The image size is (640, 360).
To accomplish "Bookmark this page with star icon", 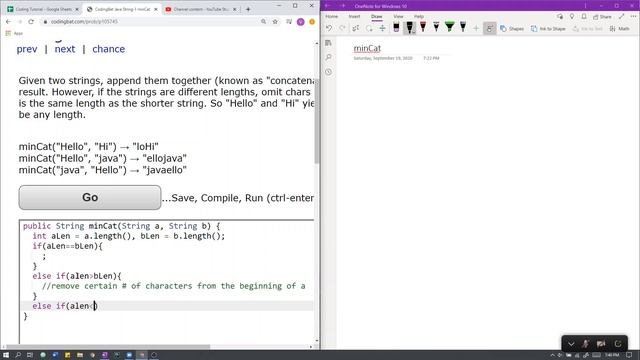I will pos(275,22).
